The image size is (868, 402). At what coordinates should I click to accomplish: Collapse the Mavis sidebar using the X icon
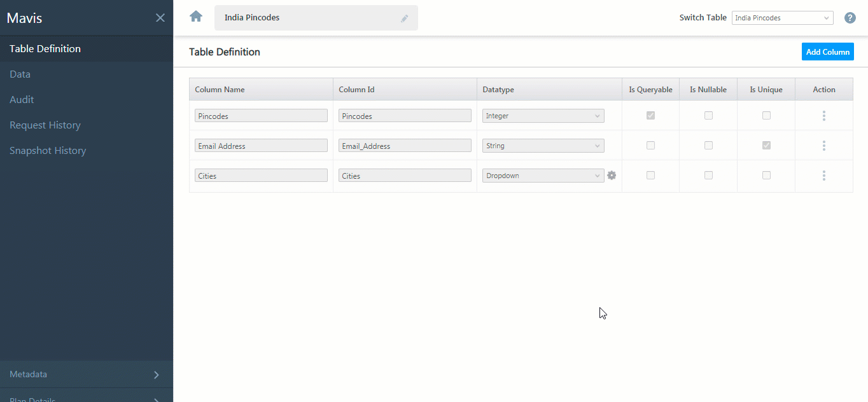(160, 18)
